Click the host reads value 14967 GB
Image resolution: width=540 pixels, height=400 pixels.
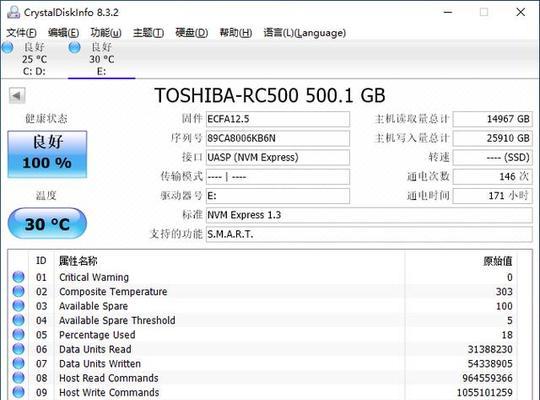tap(492, 119)
